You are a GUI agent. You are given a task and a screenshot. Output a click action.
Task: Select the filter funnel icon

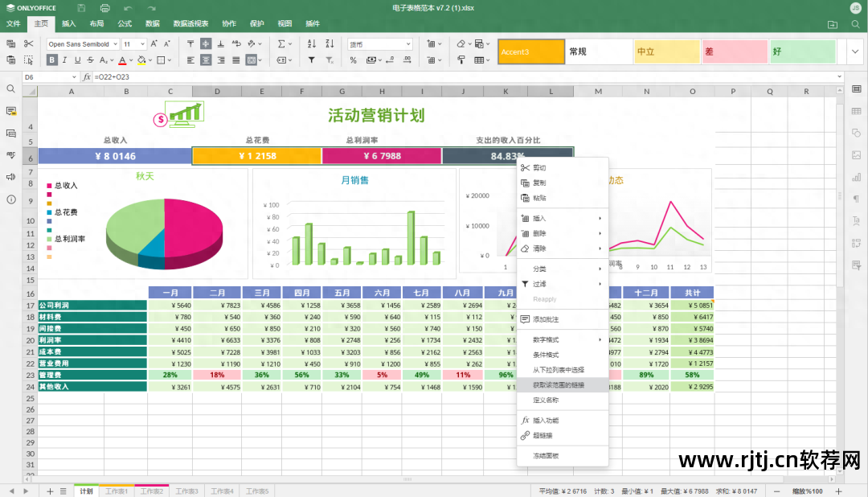click(312, 60)
